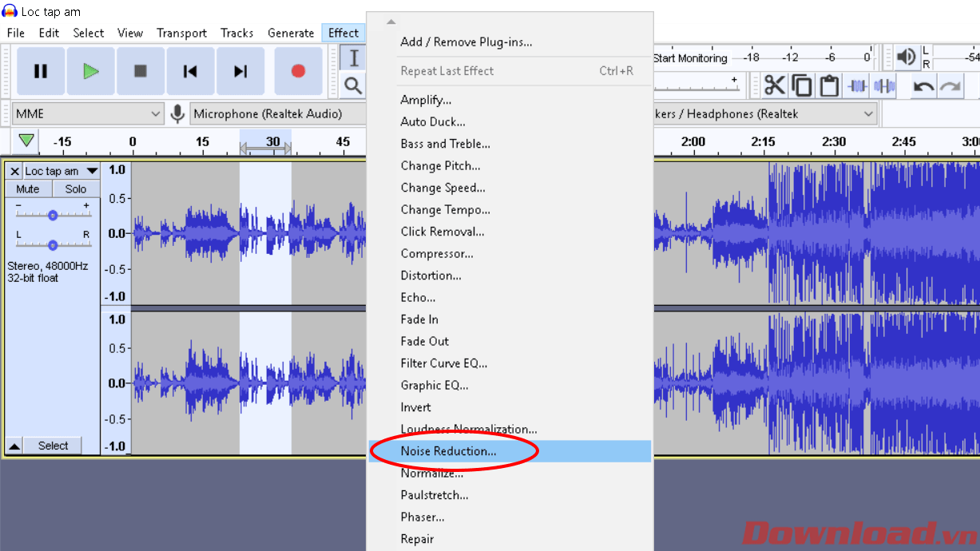Click Start Monitoring on the recording meter

pyautogui.click(x=690, y=57)
